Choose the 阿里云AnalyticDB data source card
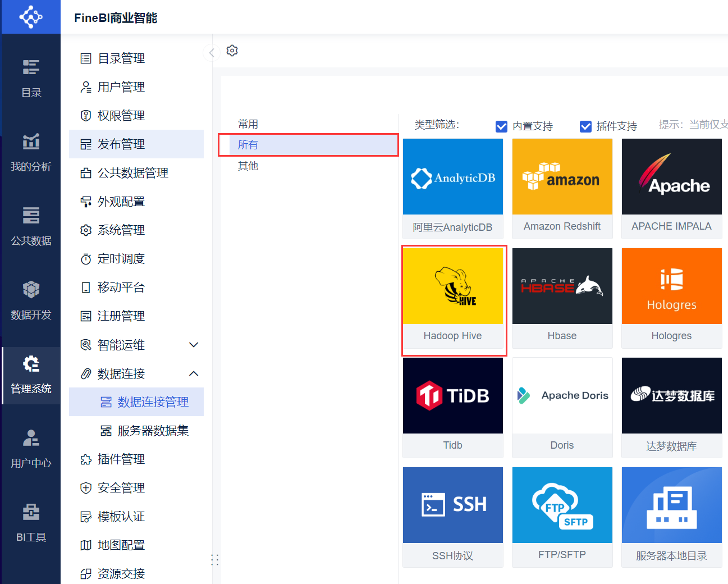Image resolution: width=728 pixels, height=584 pixels. coord(453,189)
